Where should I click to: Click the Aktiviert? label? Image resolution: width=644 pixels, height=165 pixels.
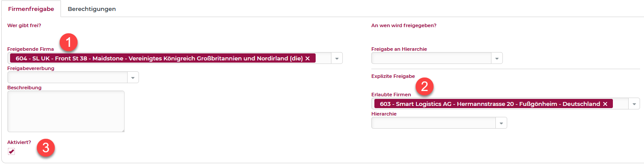pos(19,142)
